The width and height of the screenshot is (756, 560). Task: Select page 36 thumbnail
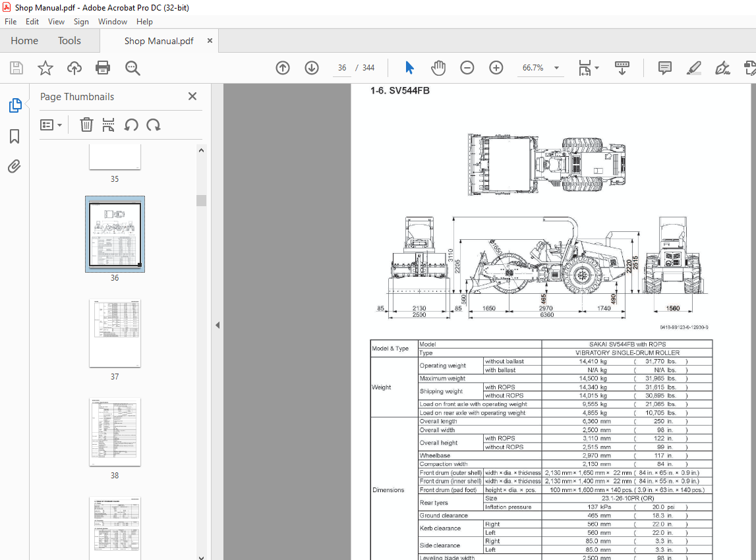click(x=115, y=235)
